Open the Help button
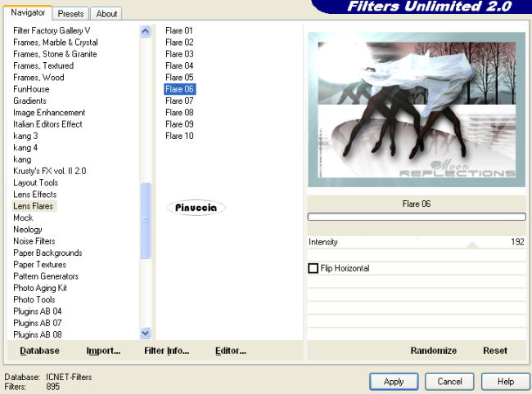This screenshot has width=532, height=394. click(x=506, y=382)
